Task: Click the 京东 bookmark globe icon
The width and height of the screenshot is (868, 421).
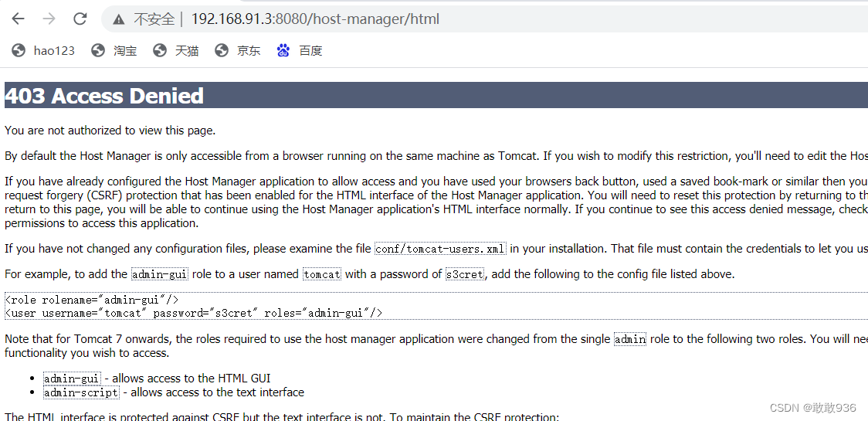Action: tap(222, 50)
